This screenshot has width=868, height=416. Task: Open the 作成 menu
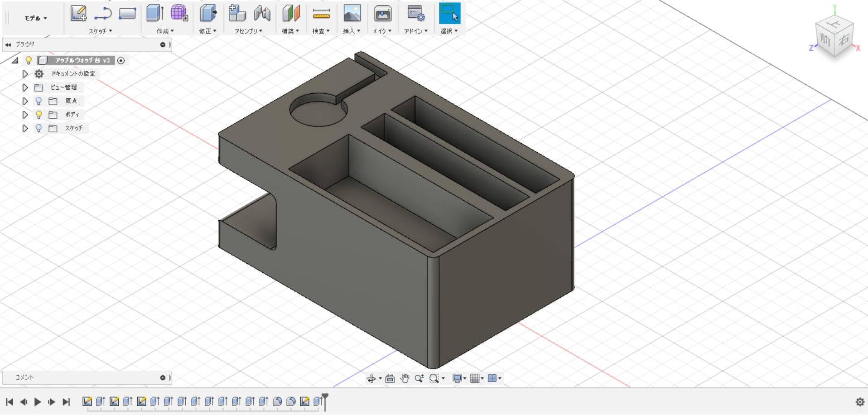[165, 31]
